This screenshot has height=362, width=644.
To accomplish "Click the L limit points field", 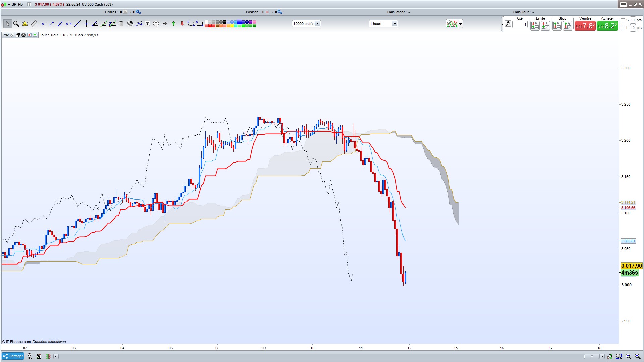I will (633, 28).
